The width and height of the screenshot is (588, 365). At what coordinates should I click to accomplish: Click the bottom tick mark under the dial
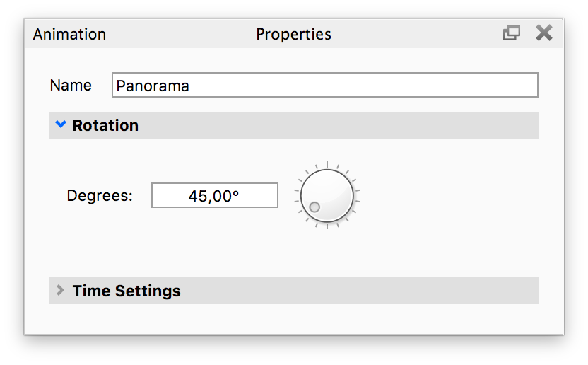(x=327, y=226)
